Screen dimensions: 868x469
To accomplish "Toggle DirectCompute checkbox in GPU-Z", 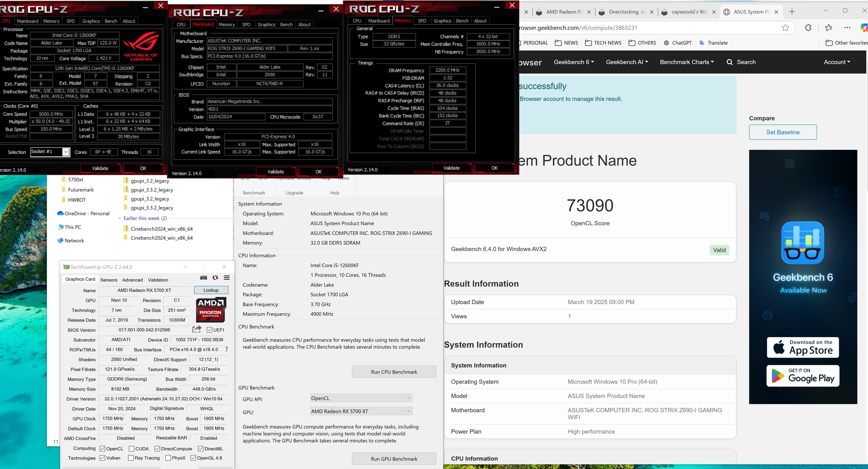I will 157,449.
